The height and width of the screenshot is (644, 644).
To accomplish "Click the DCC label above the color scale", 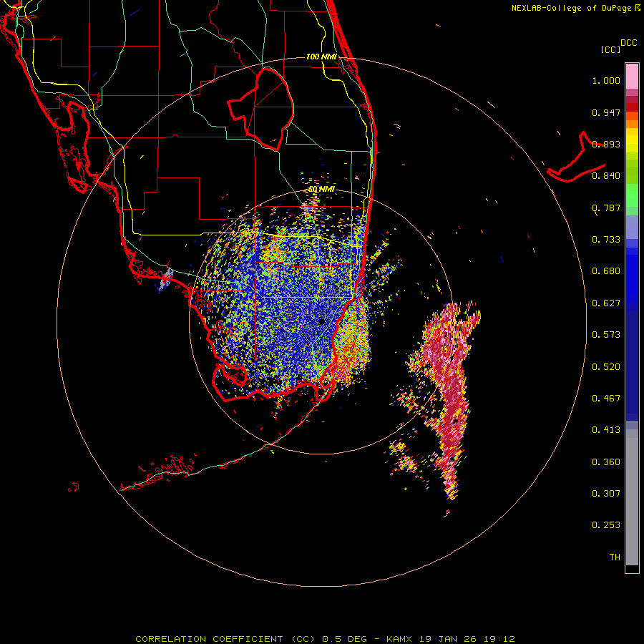I will (628, 43).
